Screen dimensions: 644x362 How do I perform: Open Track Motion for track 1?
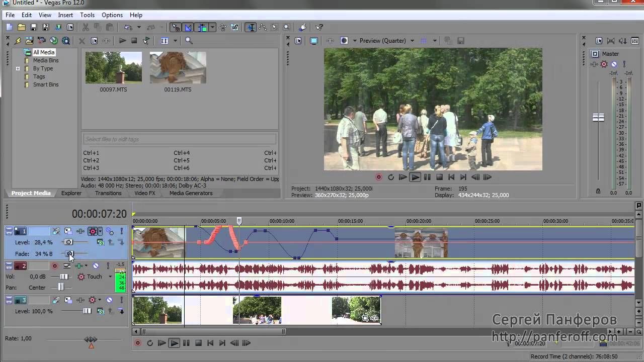pos(68,231)
